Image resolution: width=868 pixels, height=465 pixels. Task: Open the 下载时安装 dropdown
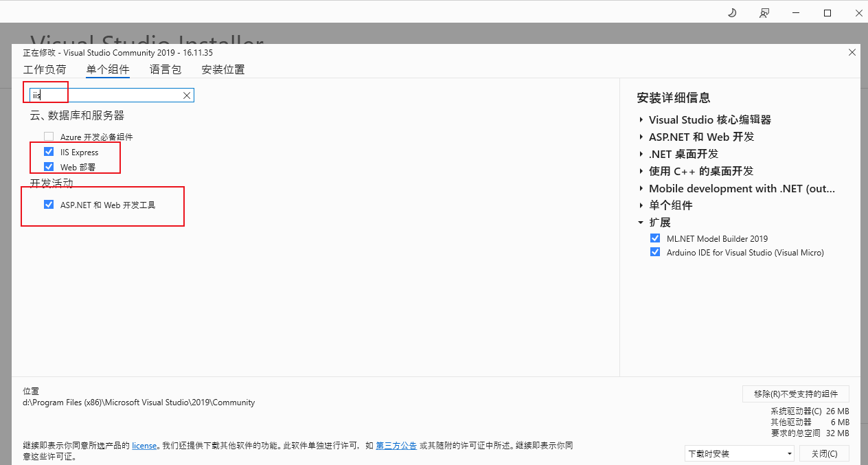(x=740, y=454)
